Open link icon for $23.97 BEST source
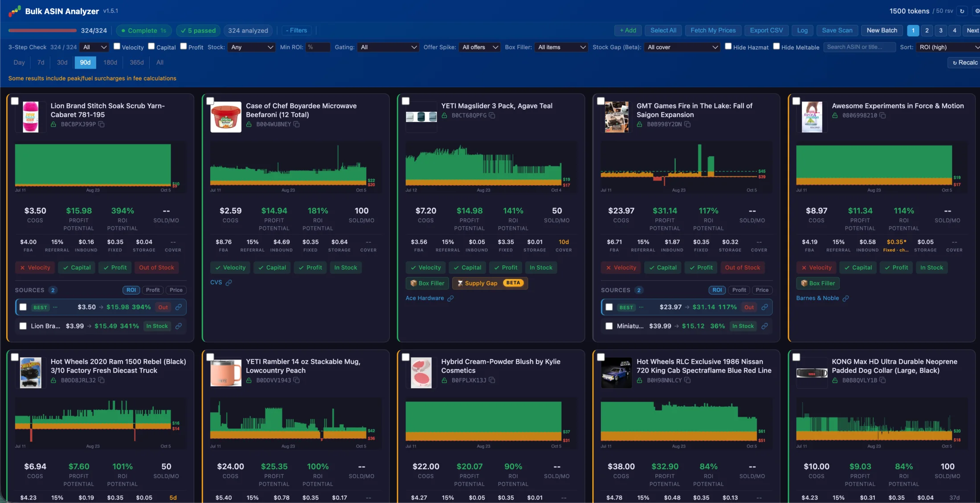980x503 pixels. click(x=764, y=307)
